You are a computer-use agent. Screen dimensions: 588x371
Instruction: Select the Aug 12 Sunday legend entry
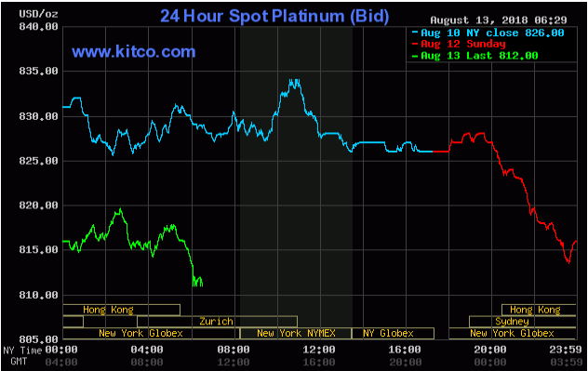(459, 45)
